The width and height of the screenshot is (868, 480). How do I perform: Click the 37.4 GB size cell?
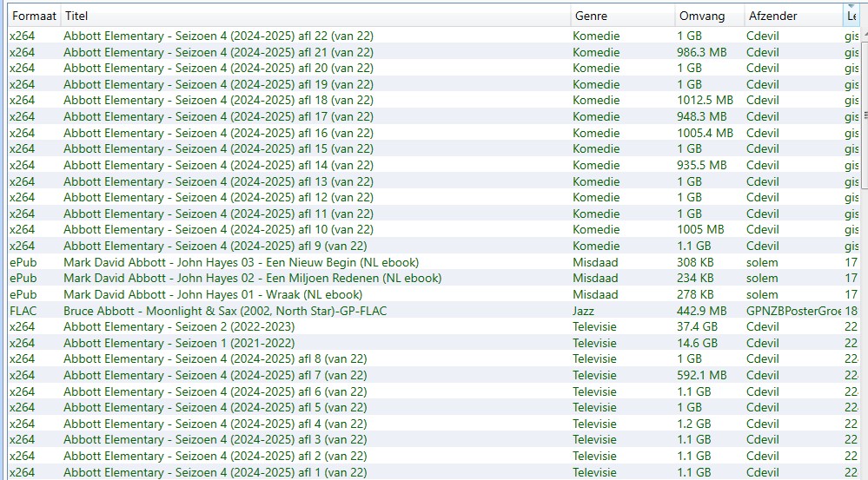(x=697, y=327)
